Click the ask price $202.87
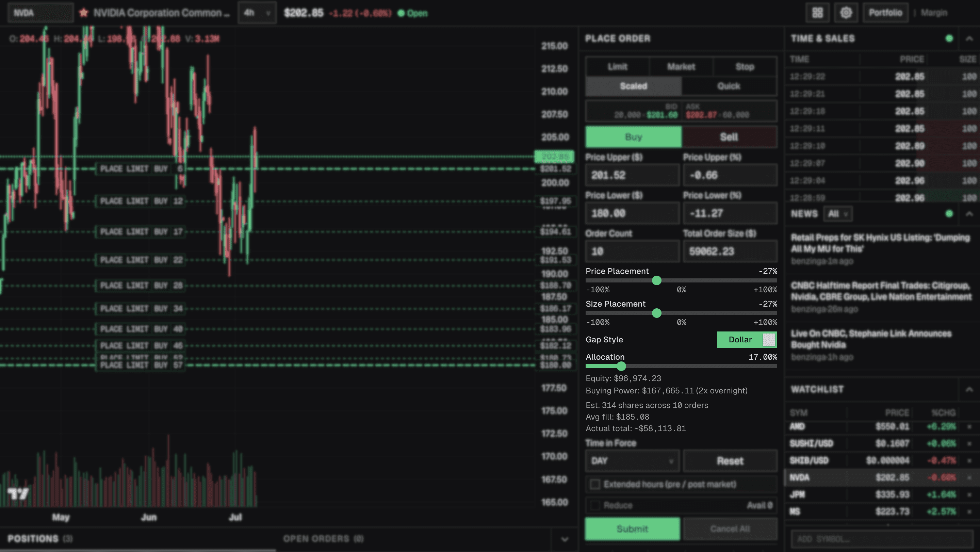This screenshot has width=980, height=552. 701,115
